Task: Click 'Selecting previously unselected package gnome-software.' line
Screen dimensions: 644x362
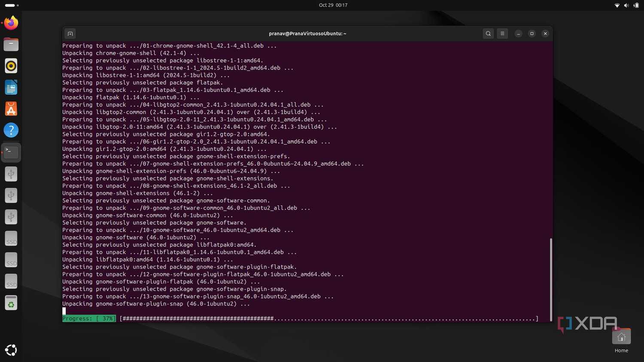Action: 155,223
